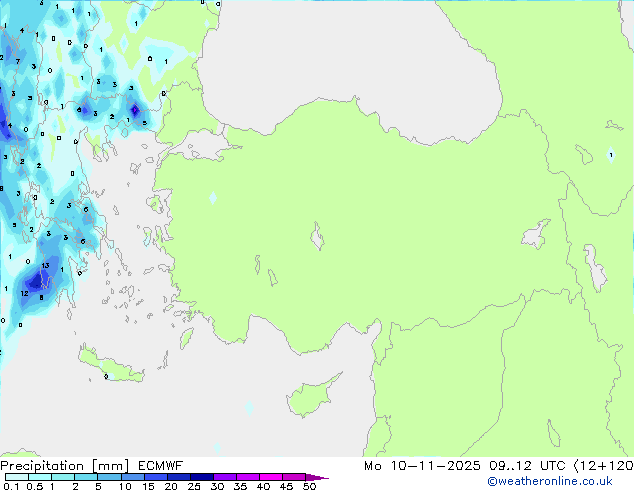Click the 25–30 mm dark navy legend box
Image resolution: width=634 pixels, height=490 pixels.
pyautogui.click(x=201, y=477)
